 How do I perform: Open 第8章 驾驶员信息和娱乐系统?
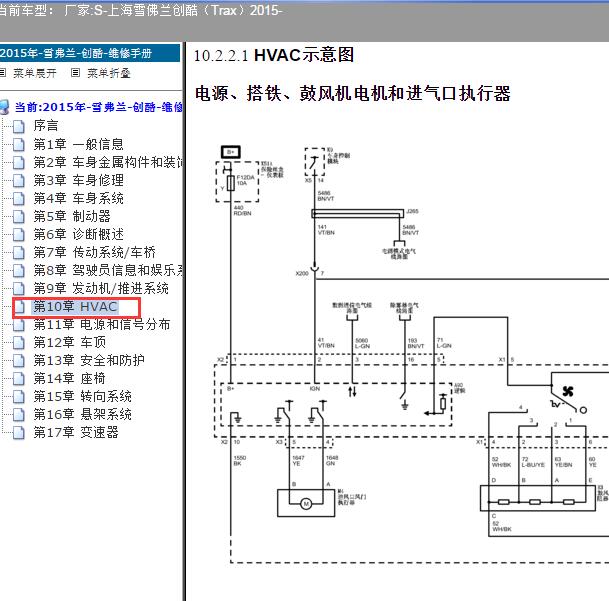tap(108, 270)
